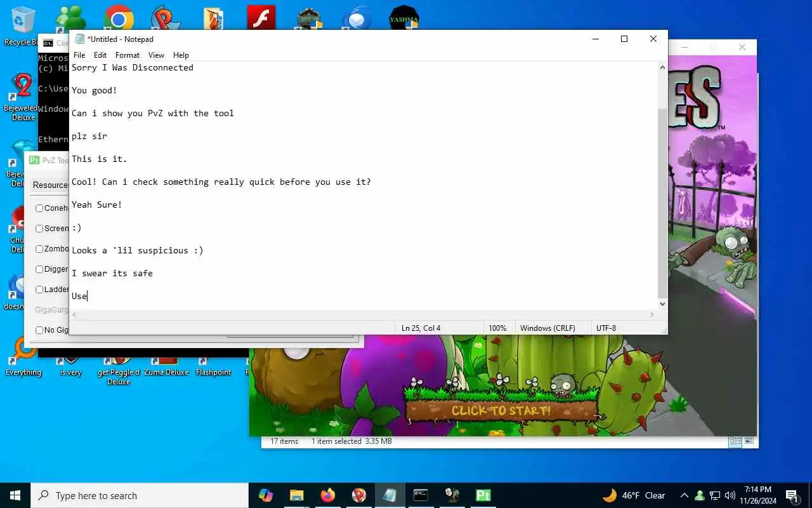812x508 pixels.
Task: Open the volume control in the tray
Action: tap(730, 495)
